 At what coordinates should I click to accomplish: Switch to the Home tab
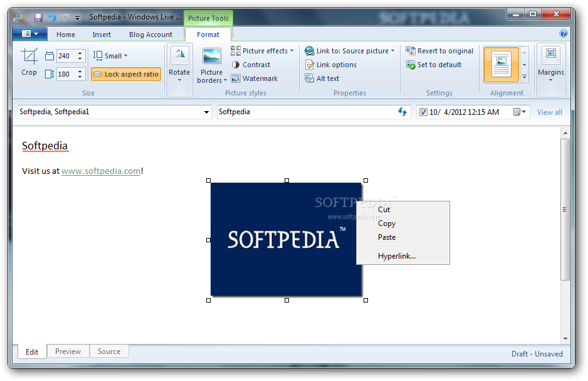[66, 35]
